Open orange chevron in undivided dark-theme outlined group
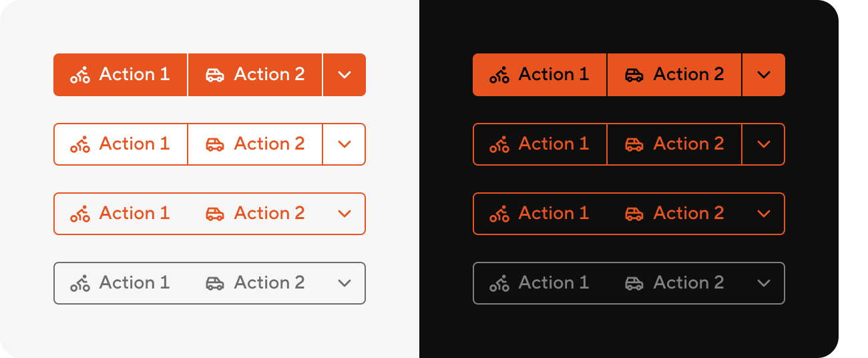Screen dimensions: 868x358 [x=764, y=214]
